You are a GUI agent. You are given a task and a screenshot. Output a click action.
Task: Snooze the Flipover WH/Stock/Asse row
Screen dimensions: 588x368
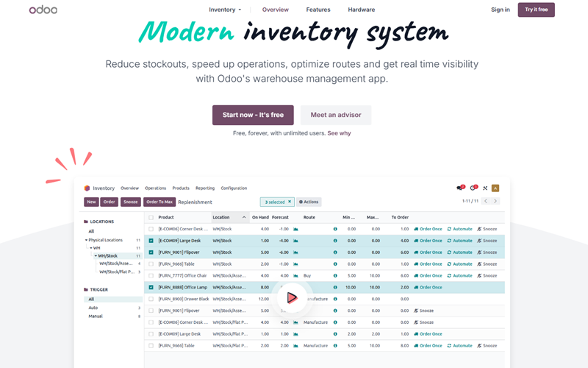click(x=424, y=311)
